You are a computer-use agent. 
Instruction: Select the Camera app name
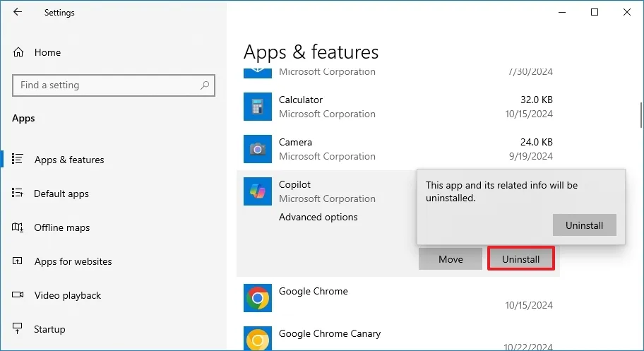point(295,142)
